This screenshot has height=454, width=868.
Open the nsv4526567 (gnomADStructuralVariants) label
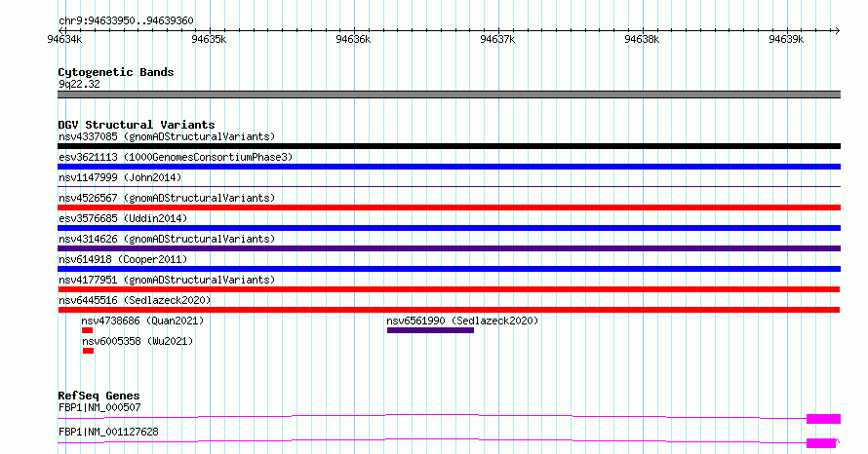click(167, 198)
